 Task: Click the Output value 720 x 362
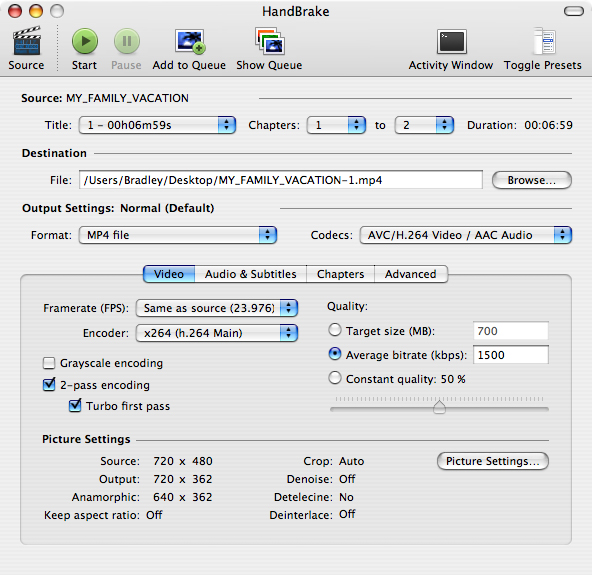tap(183, 479)
